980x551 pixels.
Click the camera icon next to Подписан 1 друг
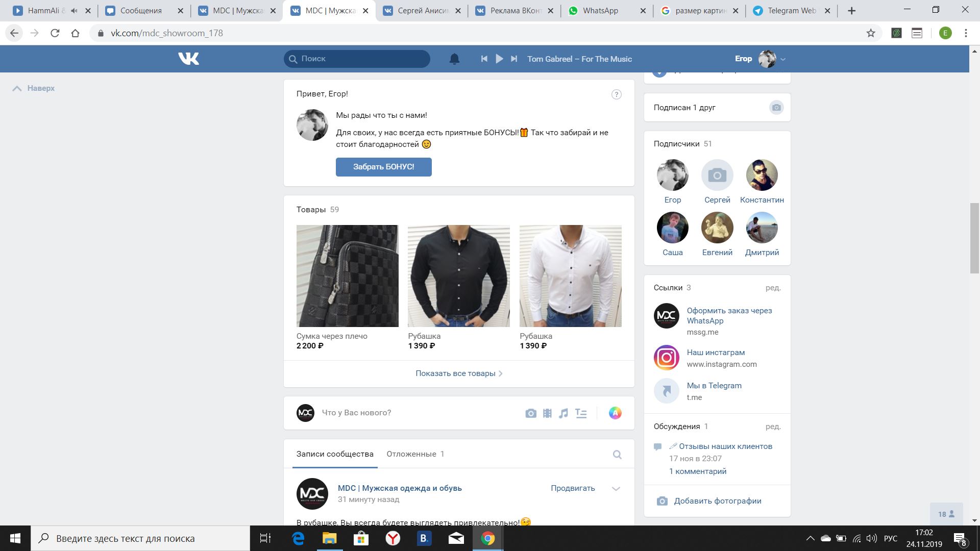pyautogui.click(x=776, y=108)
